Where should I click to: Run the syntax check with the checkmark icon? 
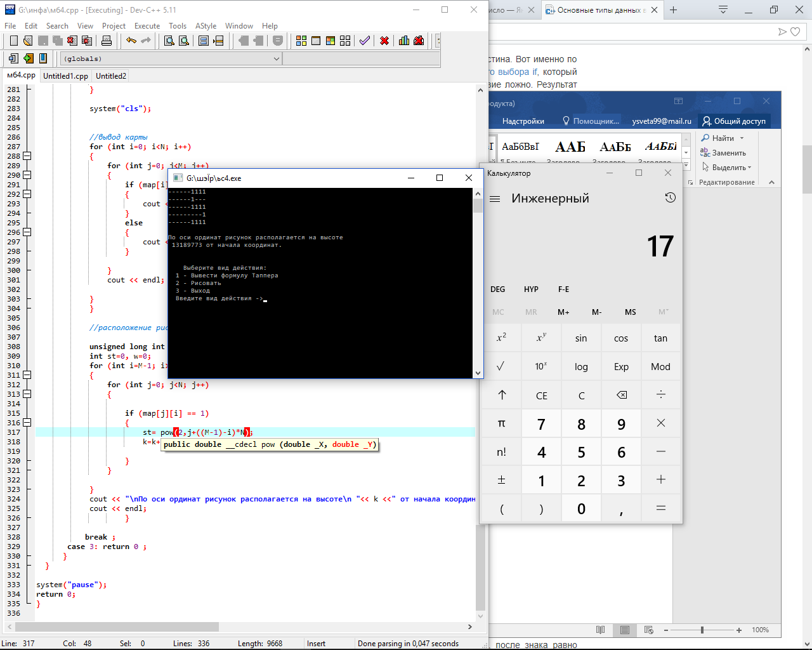[365, 41]
